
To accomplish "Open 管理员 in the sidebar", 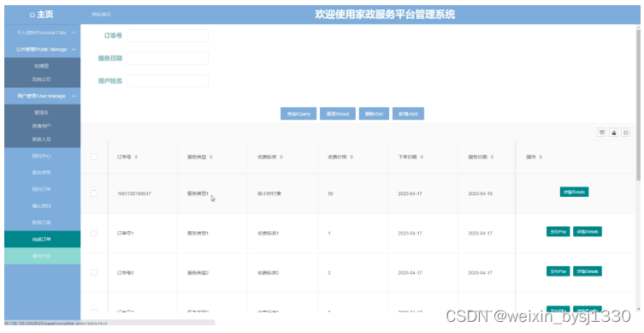I will click(42, 112).
